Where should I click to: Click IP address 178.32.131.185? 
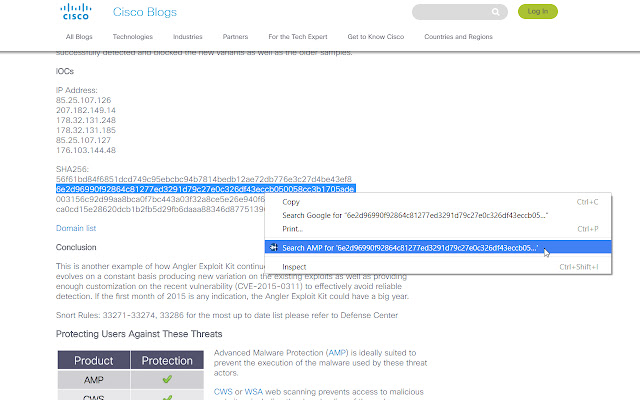86,130
